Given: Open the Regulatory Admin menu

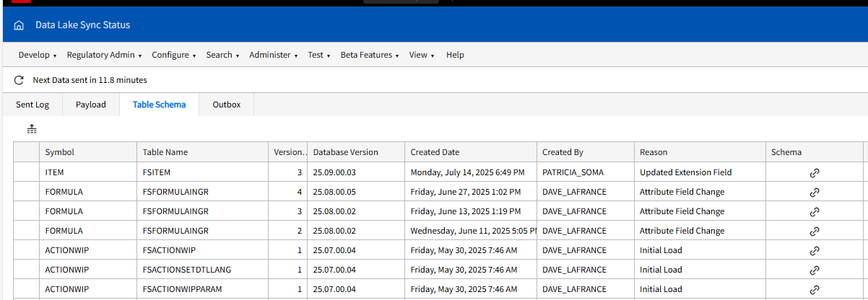Looking at the screenshot, I should click(105, 55).
